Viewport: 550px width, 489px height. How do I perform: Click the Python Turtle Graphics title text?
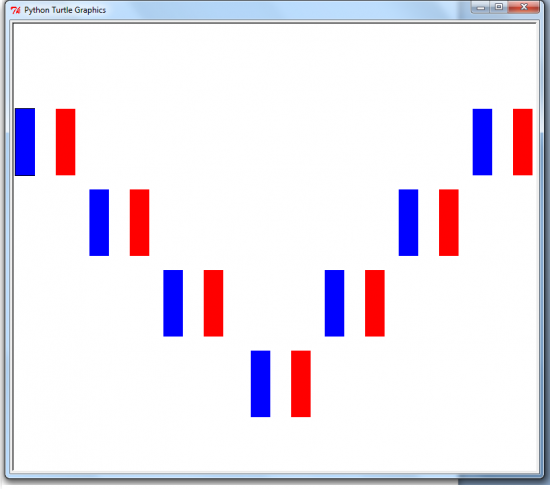click(65, 10)
